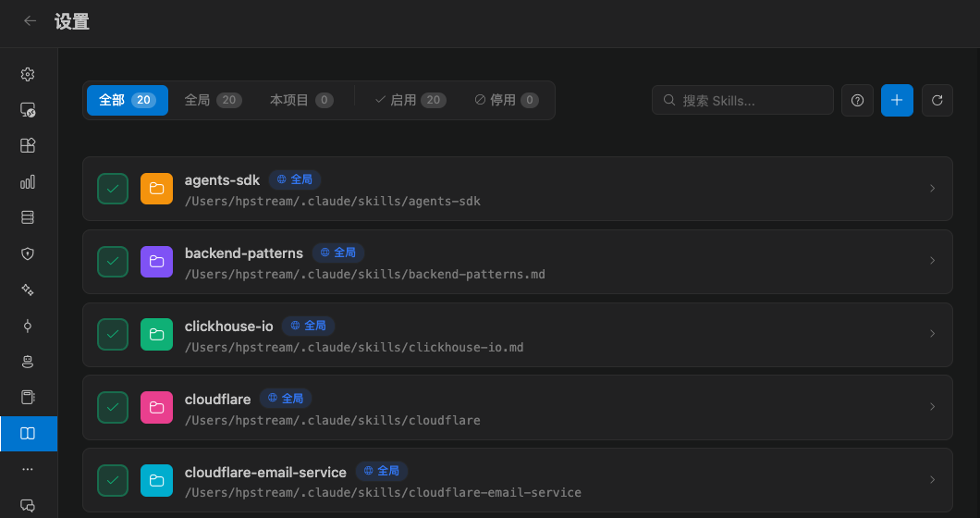Click the 设置 page title
The image size is (980, 518).
point(72,22)
